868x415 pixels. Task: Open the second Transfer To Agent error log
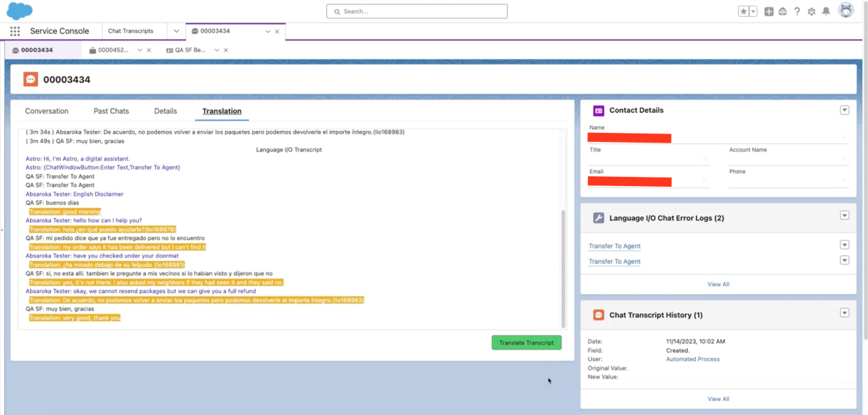[x=614, y=262]
